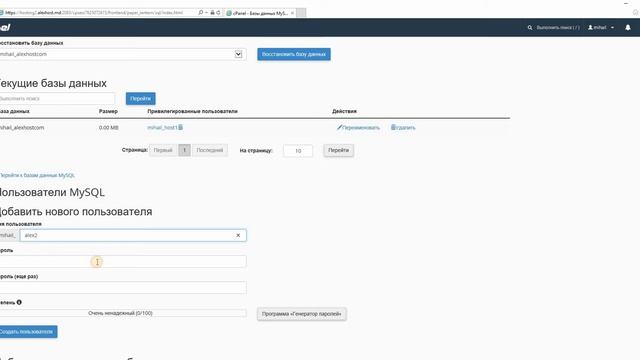Click the password strength meter bar
Screen dimensions: 640x360
(x=123, y=313)
